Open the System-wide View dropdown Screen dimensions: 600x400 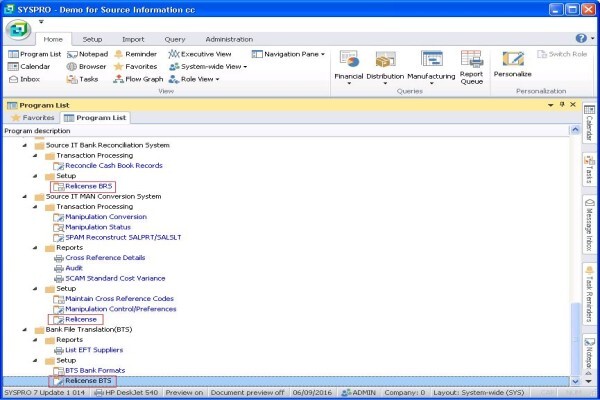click(208, 67)
